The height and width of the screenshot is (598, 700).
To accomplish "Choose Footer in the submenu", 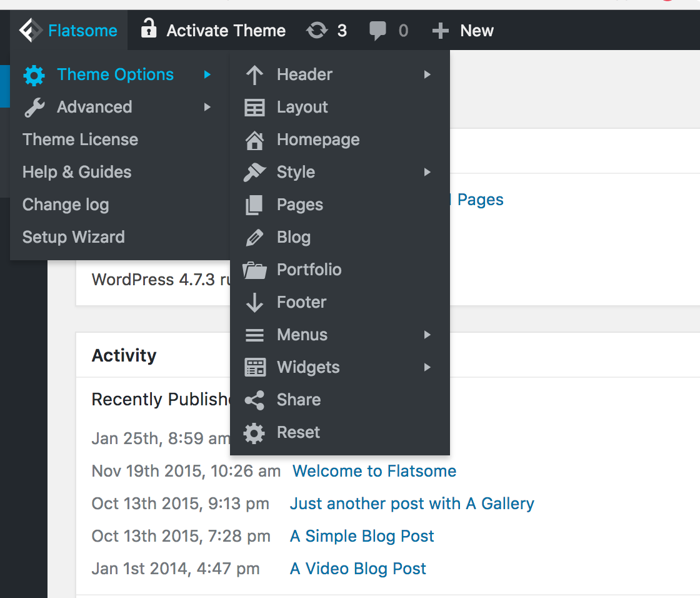I will tap(301, 303).
